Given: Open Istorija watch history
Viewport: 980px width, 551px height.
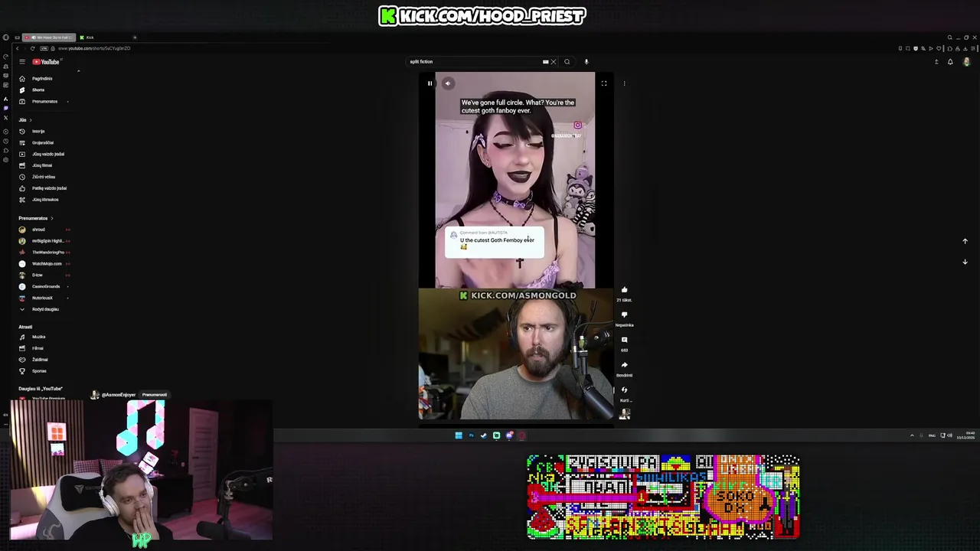Looking at the screenshot, I should (x=38, y=131).
